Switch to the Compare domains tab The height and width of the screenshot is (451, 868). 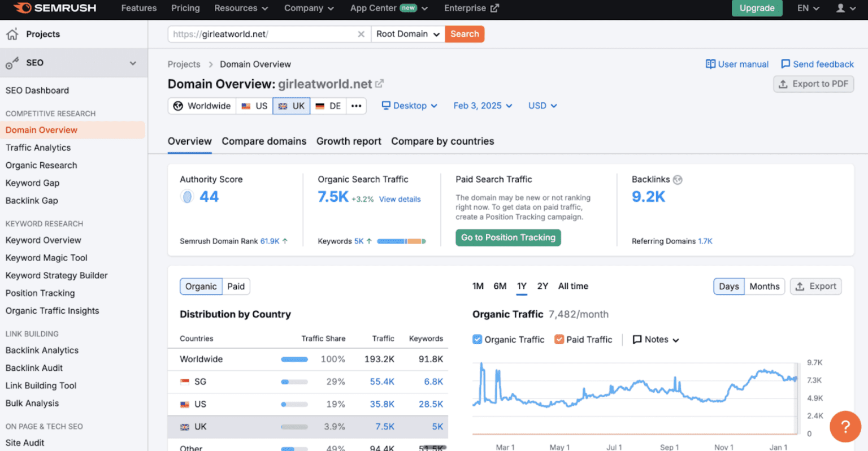point(264,141)
